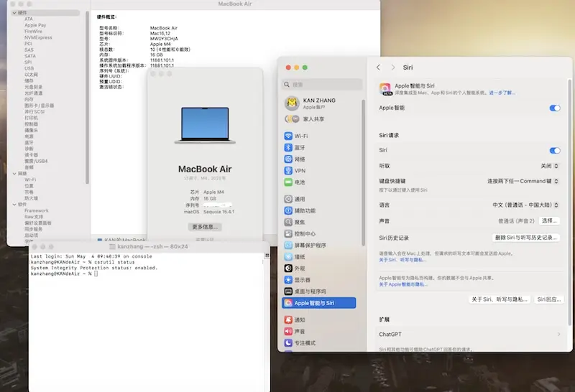Click the MacBook Air image in About window
Screen dimensions: 575x392
pos(205,126)
